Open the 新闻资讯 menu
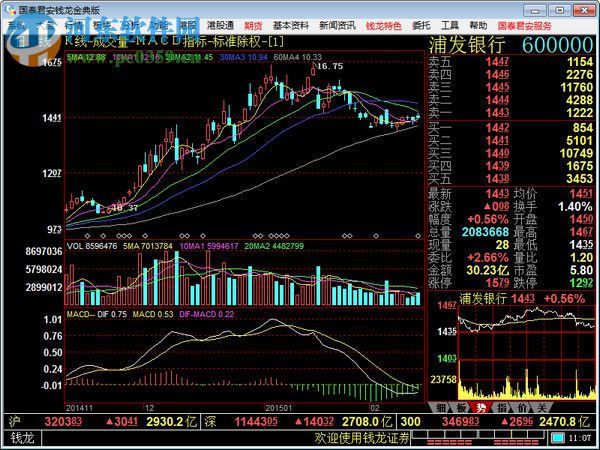Image resolution: width=600 pixels, height=450 pixels. click(337, 26)
